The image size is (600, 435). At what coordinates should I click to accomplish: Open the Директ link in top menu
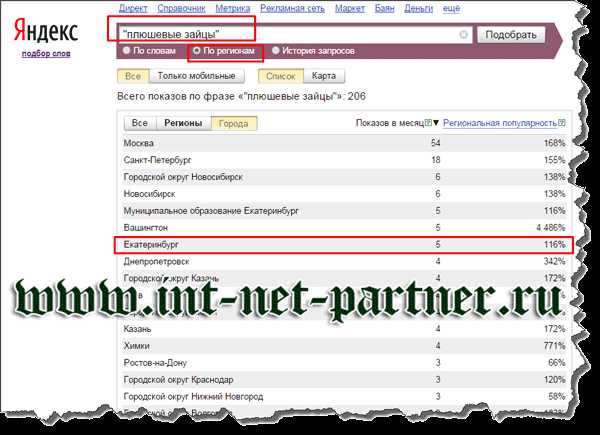pyautogui.click(x=133, y=8)
